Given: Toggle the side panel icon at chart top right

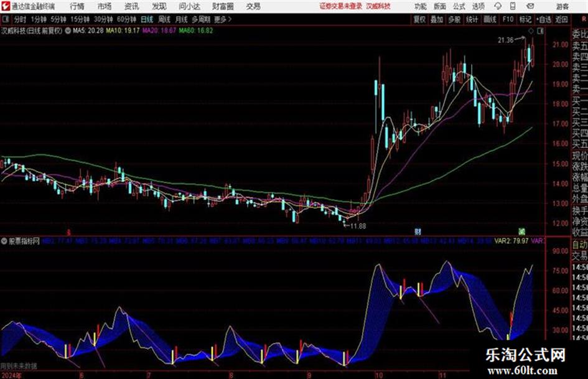Looking at the screenshot, I should [540, 31].
